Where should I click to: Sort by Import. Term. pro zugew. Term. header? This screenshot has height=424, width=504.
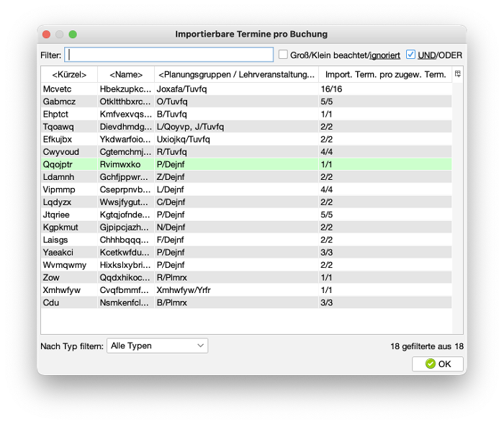(x=385, y=74)
